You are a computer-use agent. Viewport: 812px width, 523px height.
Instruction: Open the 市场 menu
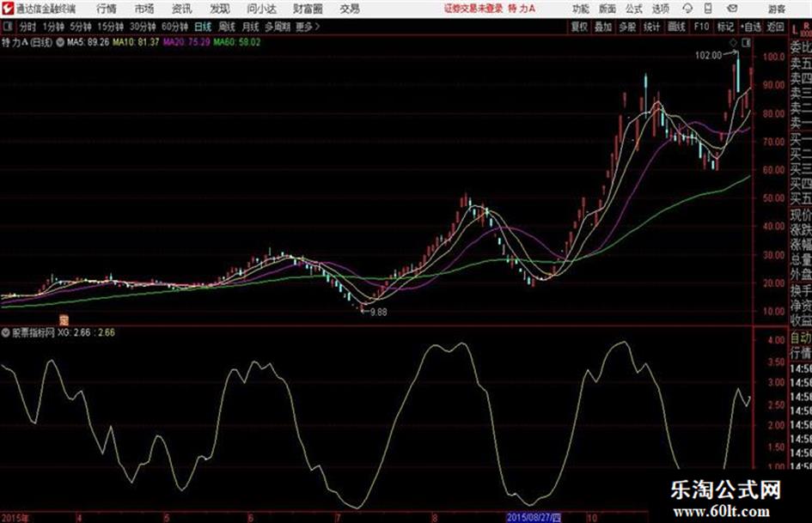tap(144, 9)
